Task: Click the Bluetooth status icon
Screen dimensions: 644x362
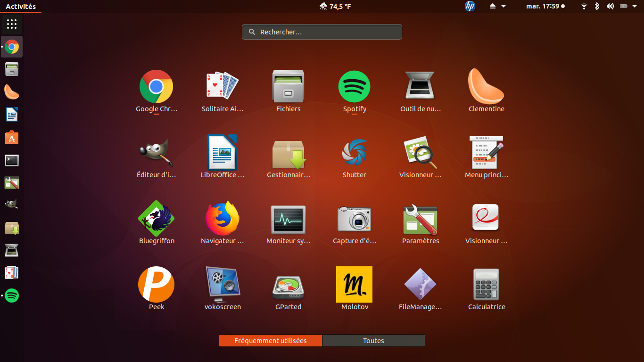Action: pyautogui.click(x=597, y=6)
